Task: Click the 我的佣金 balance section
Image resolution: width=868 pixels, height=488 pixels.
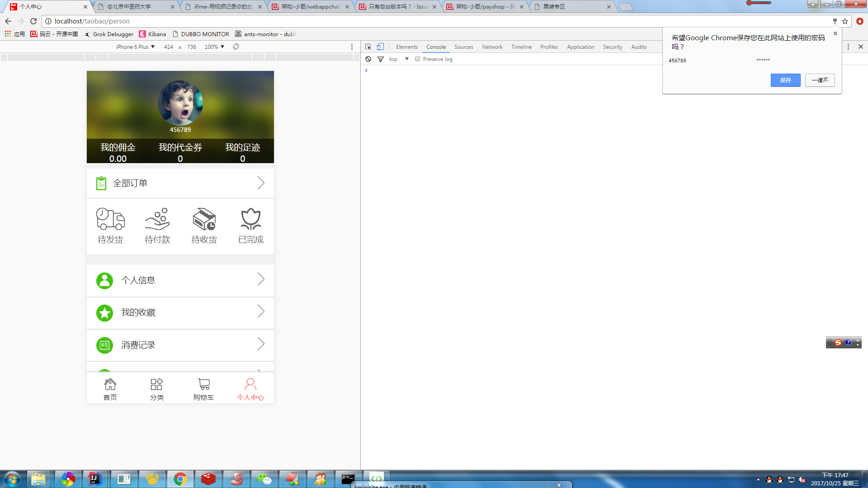Action: coord(118,153)
